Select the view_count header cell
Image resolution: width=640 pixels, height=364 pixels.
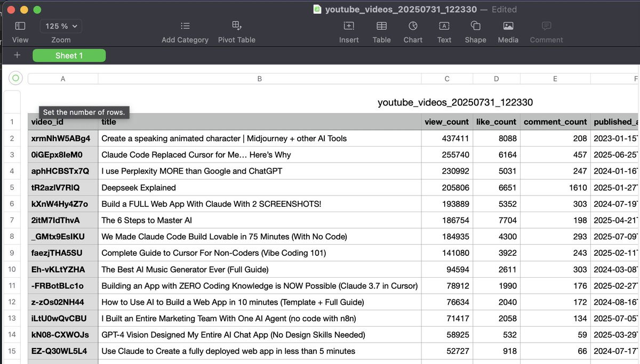pyautogui.click(x=447, y=122)
